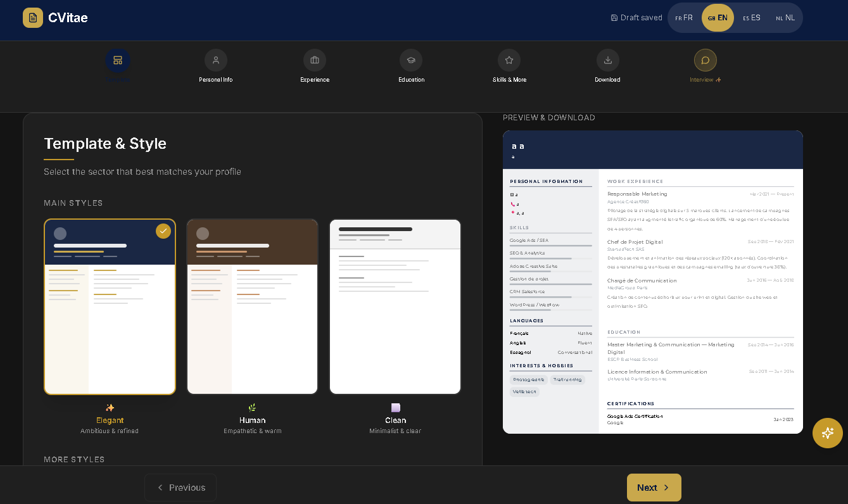Open the Template step icon
Image resolution: width=848 pixels, height=504 pixels.
pyautogui.click(x=118, y=60)
